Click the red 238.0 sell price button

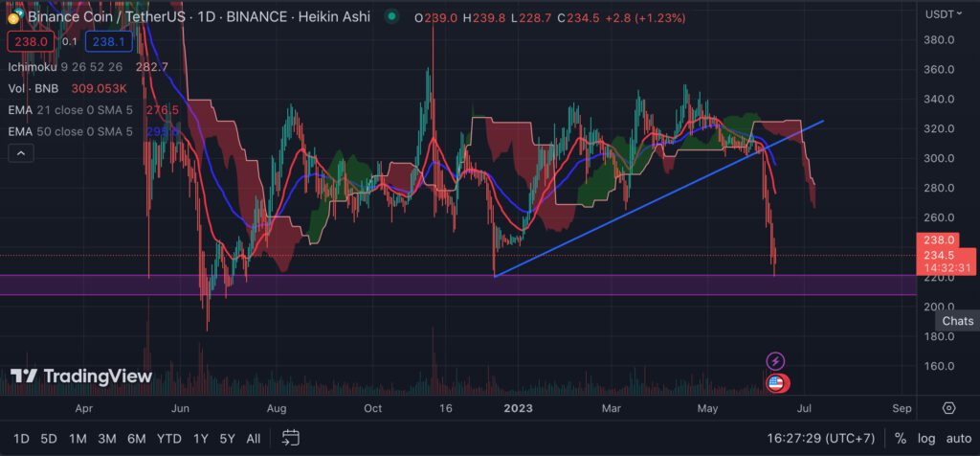pos(32,41)
